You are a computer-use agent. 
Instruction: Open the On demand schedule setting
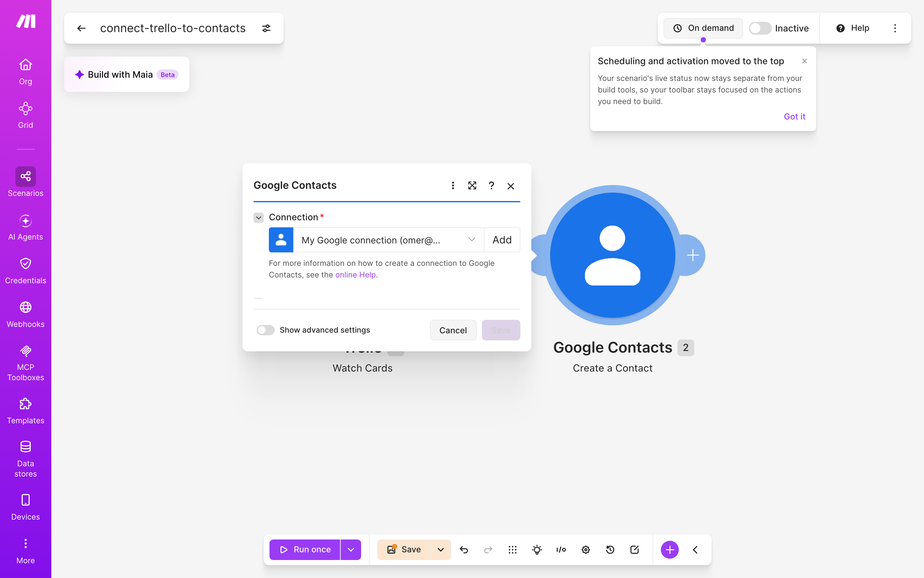click(703, 28)
